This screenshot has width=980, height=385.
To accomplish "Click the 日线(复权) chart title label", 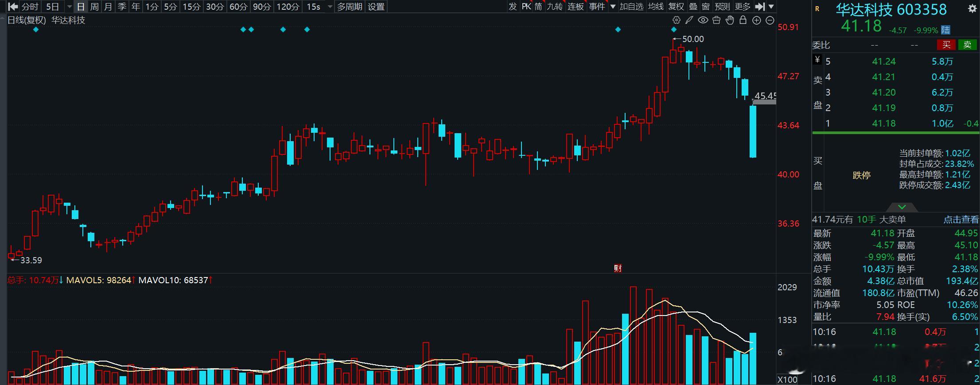I will tap(27, 20).
